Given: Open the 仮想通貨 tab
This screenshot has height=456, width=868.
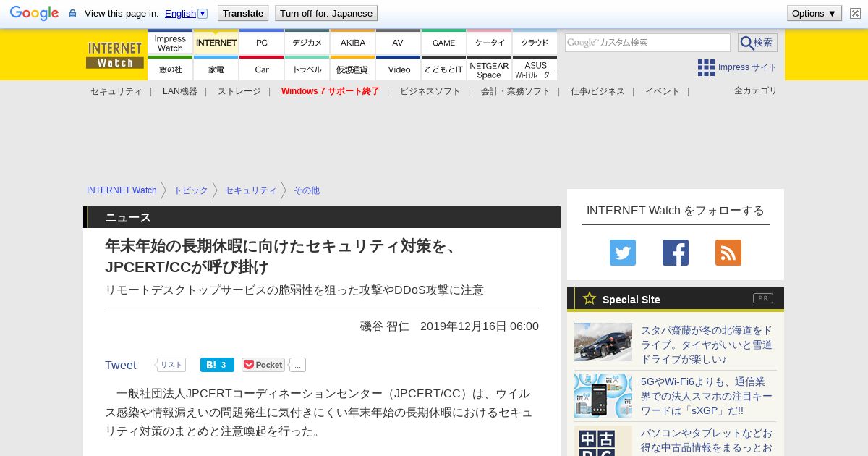Looking at the screenshot, I should [352, 69].
